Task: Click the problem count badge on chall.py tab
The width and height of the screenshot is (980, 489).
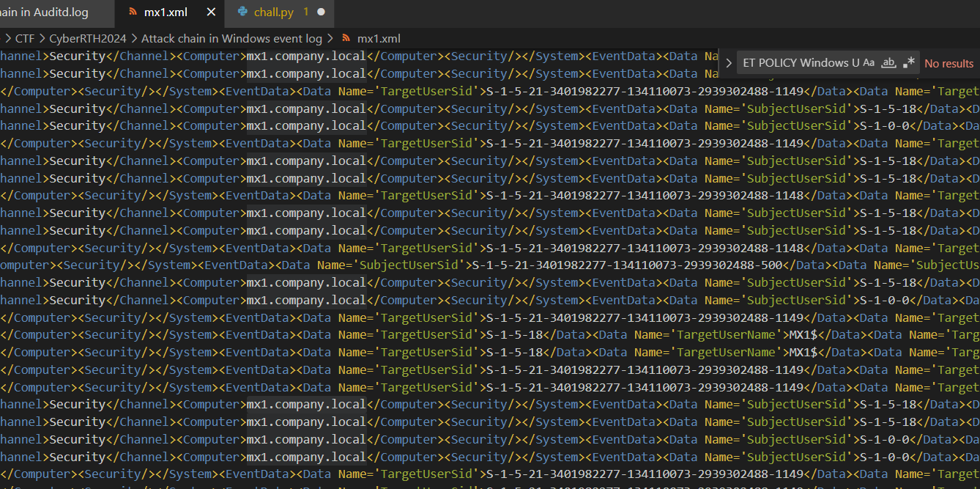Action: tap(305, 12)
